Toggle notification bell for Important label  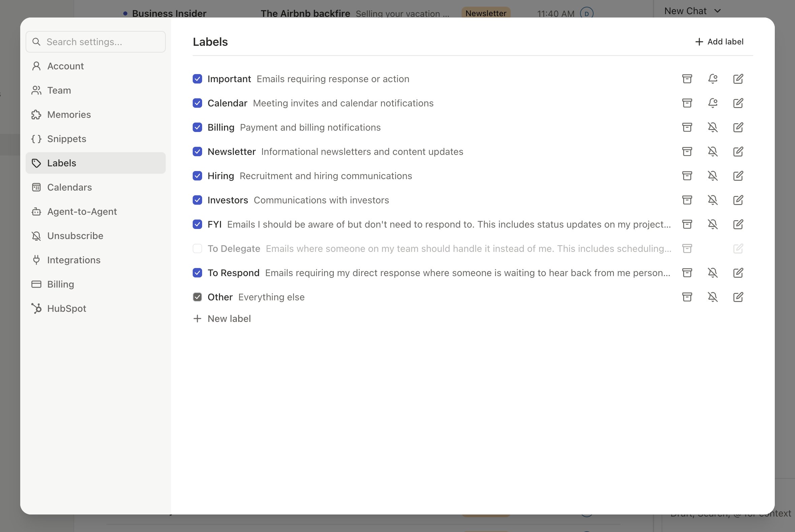pos(712,79)
